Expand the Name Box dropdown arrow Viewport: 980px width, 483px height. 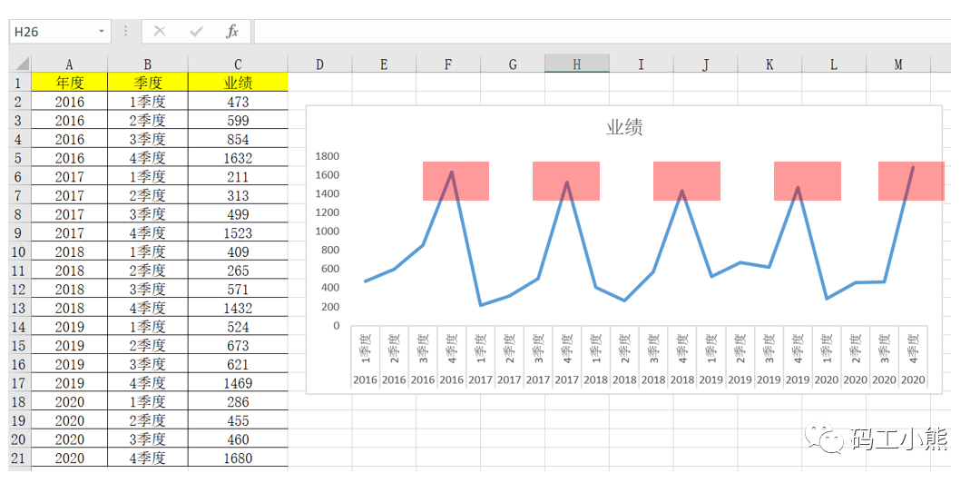click(x=102, y=32)
